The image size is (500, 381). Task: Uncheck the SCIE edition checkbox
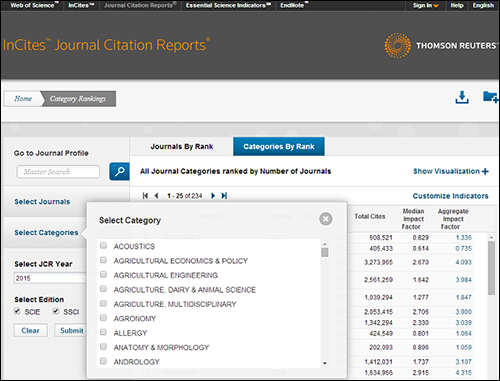coord(17,311)
